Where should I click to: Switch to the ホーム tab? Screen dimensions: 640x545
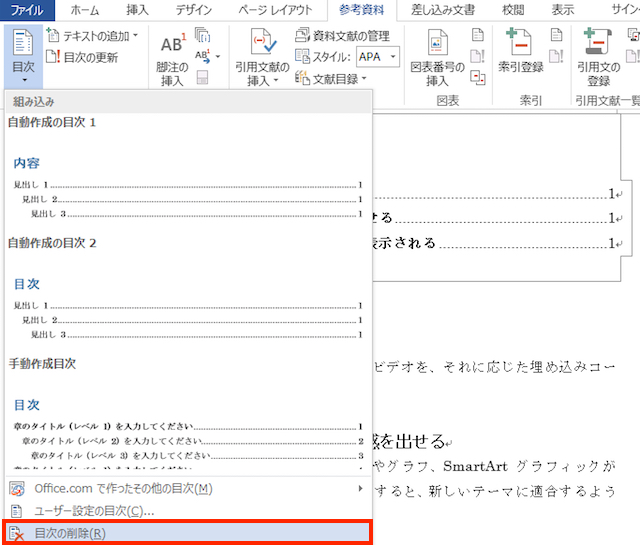click(84, 10)
